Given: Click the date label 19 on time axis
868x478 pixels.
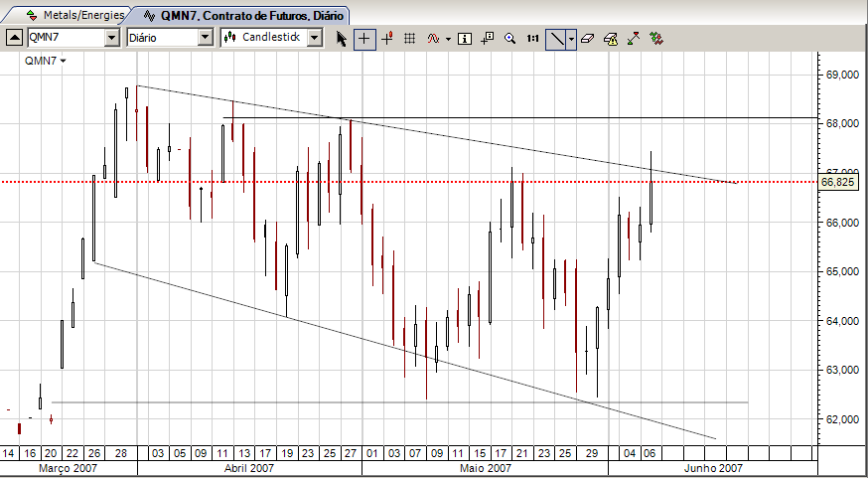Looking at the screenshot, I should (x=287, y=453).
